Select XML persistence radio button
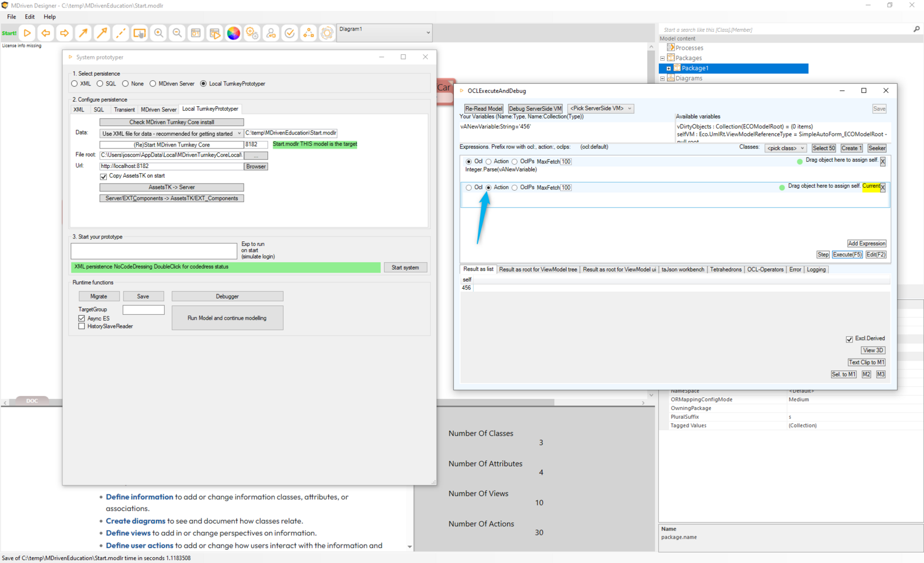The height and width of the screenshot is (563, 924). point(74,84)
